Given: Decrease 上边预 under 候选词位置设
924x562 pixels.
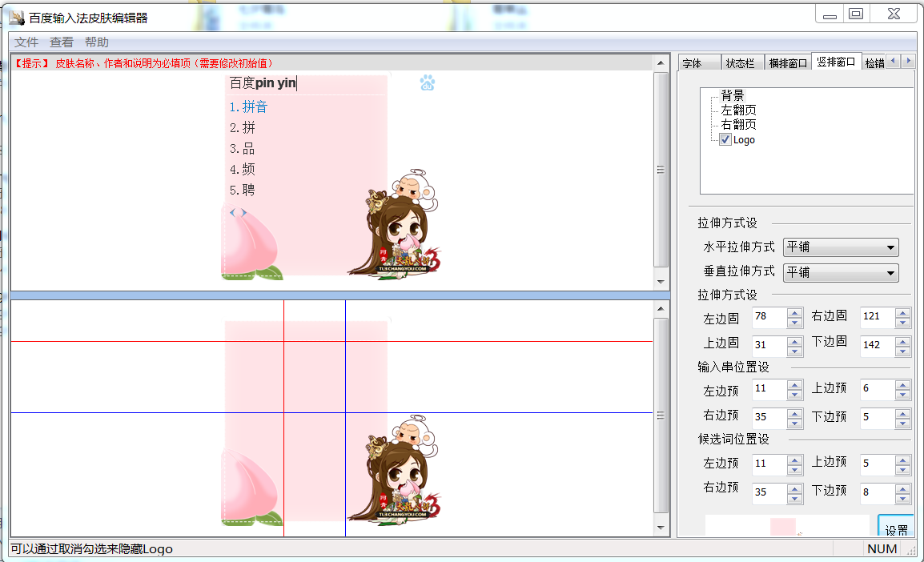Looking at the screenshot, I should tap(903, 469).
